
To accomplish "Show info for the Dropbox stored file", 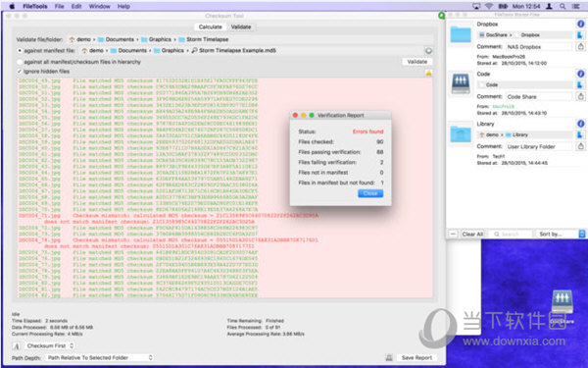I will (580, 24).
